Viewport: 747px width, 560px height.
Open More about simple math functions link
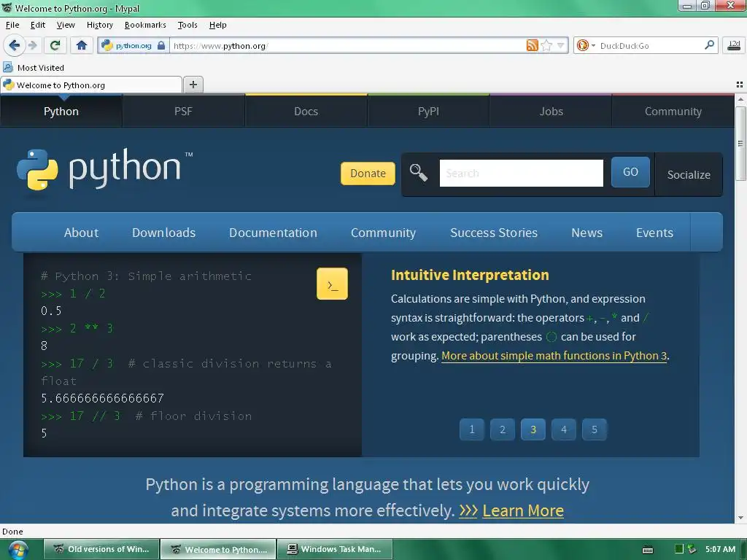(x=554, y=356)
